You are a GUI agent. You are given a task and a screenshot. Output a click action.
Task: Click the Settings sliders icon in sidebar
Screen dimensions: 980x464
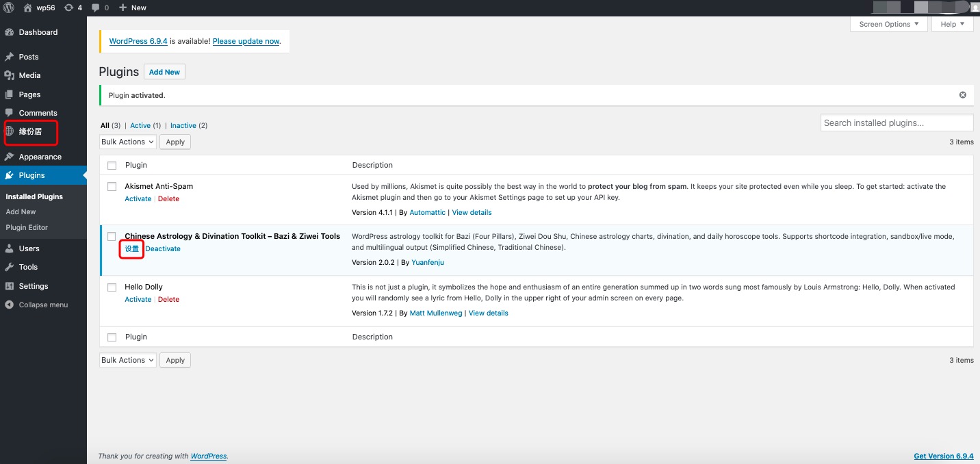(10, 286)
